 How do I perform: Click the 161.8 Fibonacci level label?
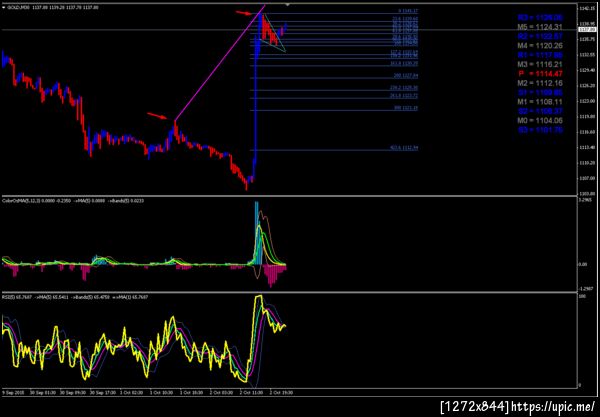[x=404, y=63]
